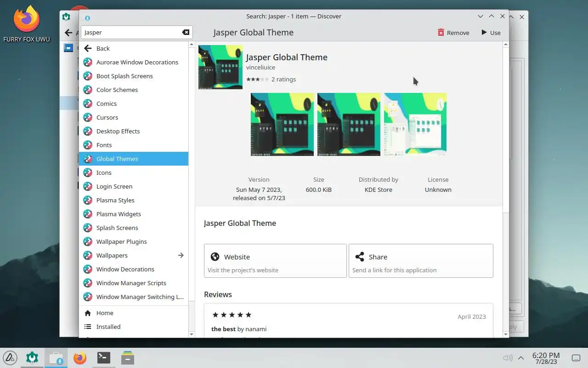
Task: Click the Wallpaper Plugins category icon
Action: [x=88, y=241]
